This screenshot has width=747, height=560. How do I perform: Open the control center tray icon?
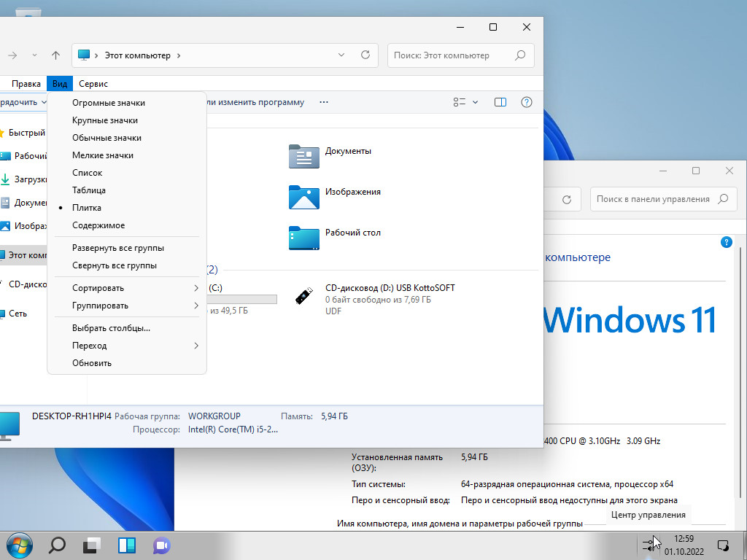[649, 545]
